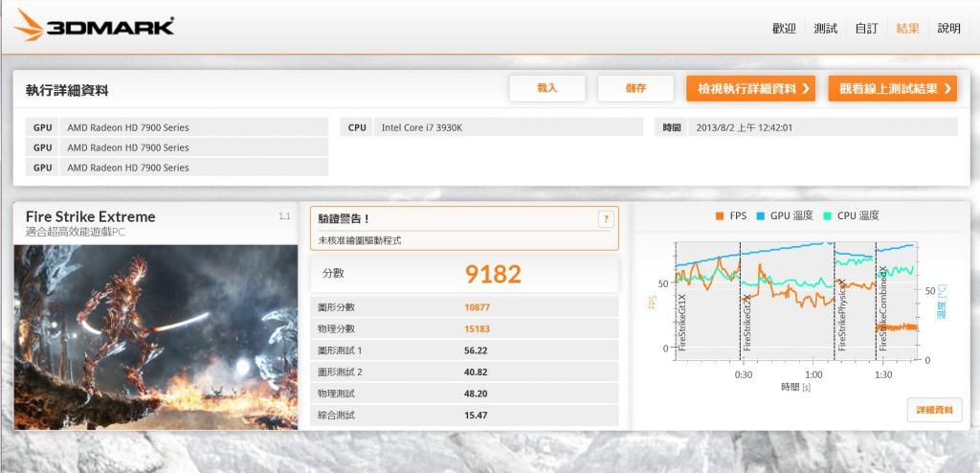The width and height of the screenshot is (980, 473).
Task: Click the 圖形測試 2 value 40.82
Action: (x=476, y=372)
